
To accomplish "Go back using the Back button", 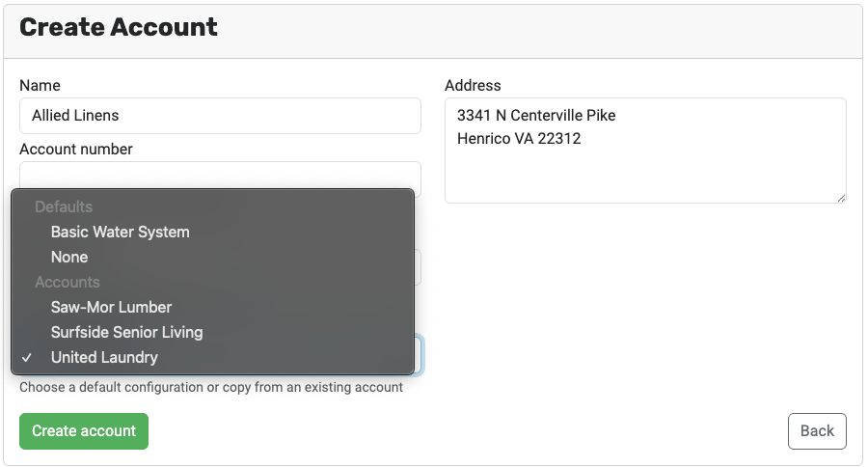I will 817,431.
